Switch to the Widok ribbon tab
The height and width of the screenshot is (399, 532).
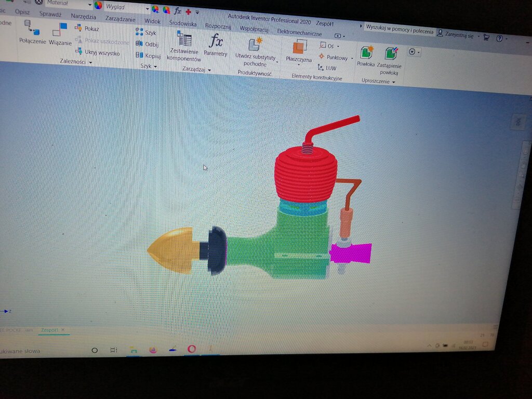(x=152, y=21)
